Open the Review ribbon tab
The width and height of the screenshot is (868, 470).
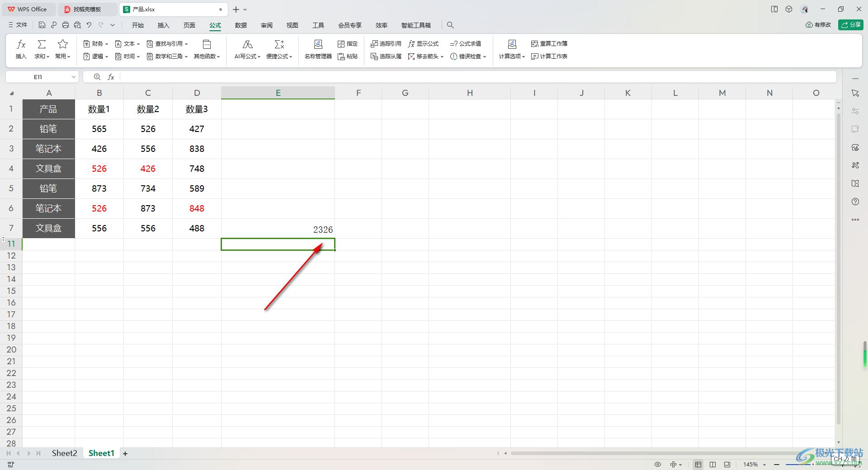coord(267,25)
